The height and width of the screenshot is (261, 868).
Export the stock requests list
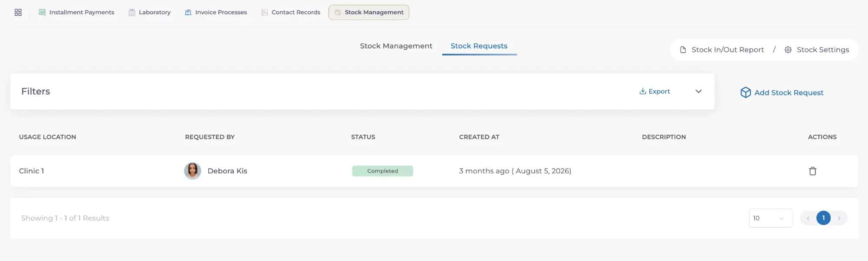click(x=655, y=91)
